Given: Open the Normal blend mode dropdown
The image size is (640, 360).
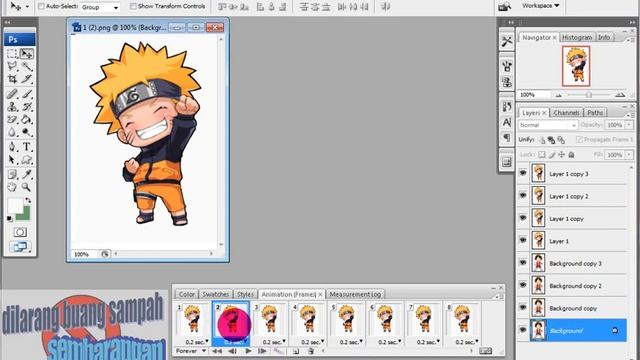Looking at the screenshot, I should [548, 125].
